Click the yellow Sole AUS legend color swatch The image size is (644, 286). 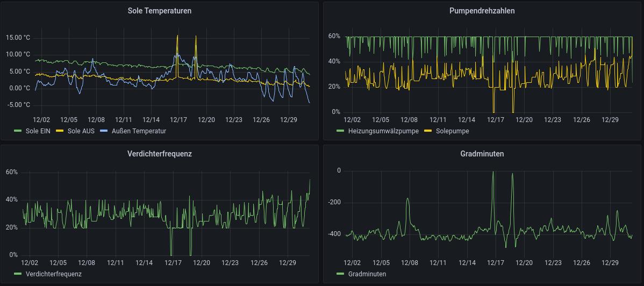click(x=60, y=131)
